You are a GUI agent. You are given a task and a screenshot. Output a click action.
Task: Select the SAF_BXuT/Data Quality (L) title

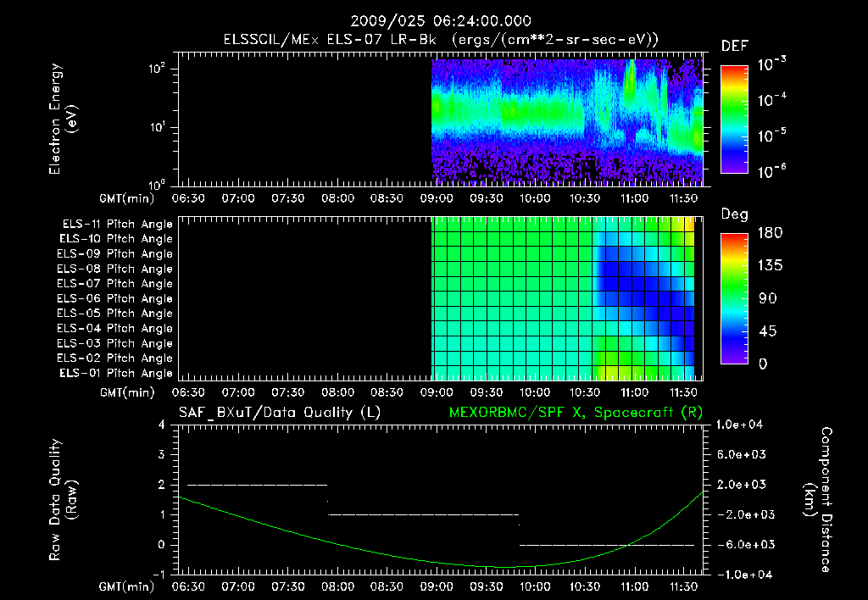[x=280, y=413]
